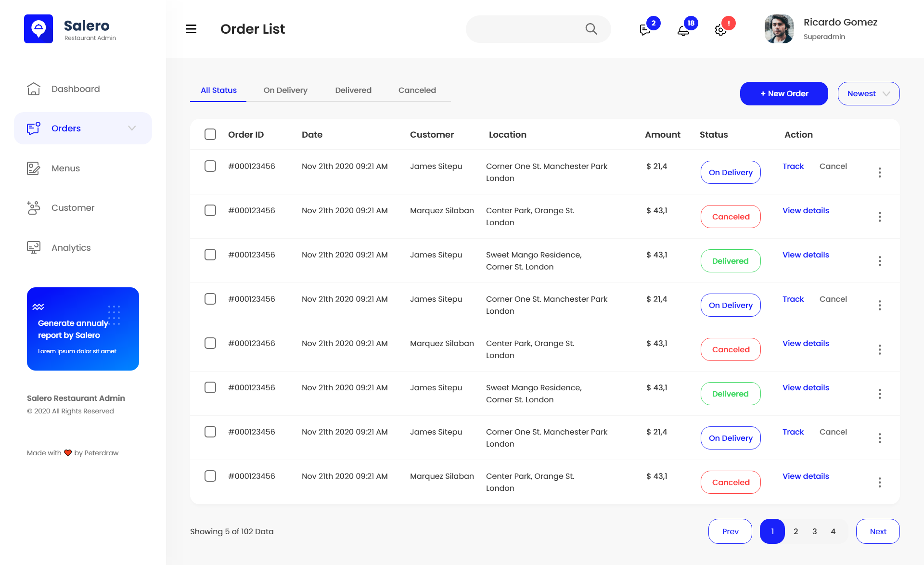Open the Newest sort dropdown

868,93
